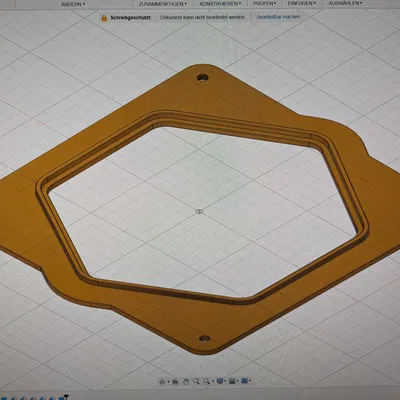This screenshot has height=400, width=400.
Task: Expand the Orbit tool dropdown arrow
Action: (168, 382)
